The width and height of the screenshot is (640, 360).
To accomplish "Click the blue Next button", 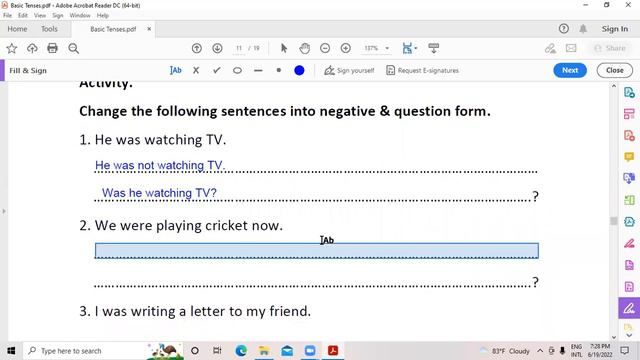I will [570, 70].
